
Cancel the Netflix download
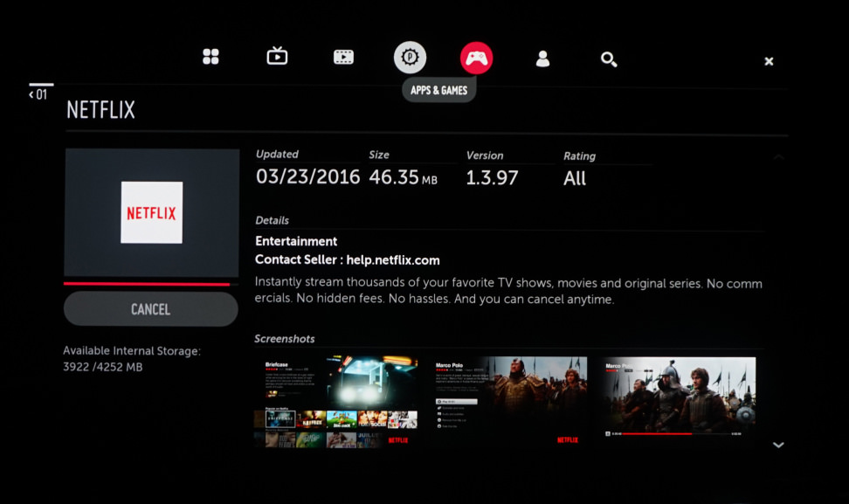coord(150,309)
